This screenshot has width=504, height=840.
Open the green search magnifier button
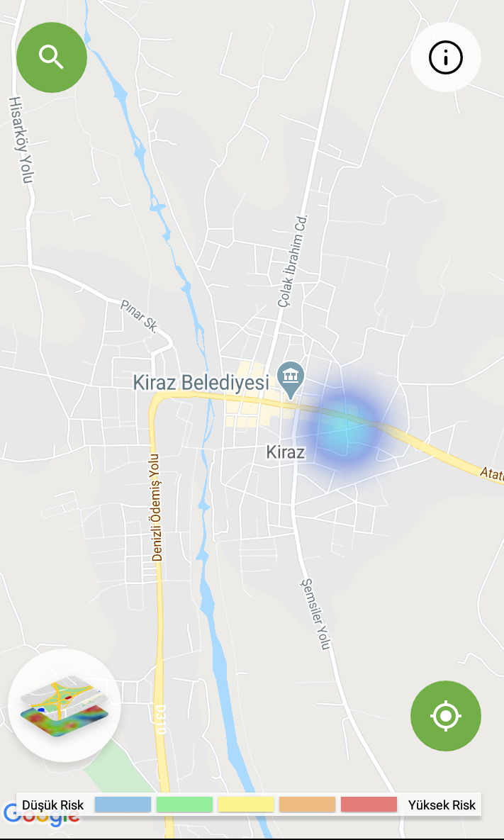[52, 57]
